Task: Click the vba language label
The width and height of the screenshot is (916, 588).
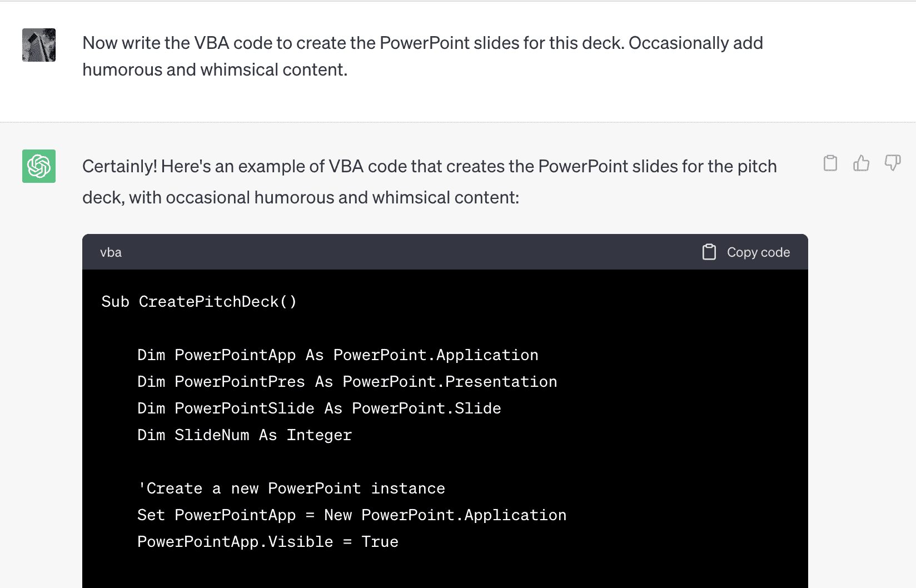Action: click(x=111, y=252)
